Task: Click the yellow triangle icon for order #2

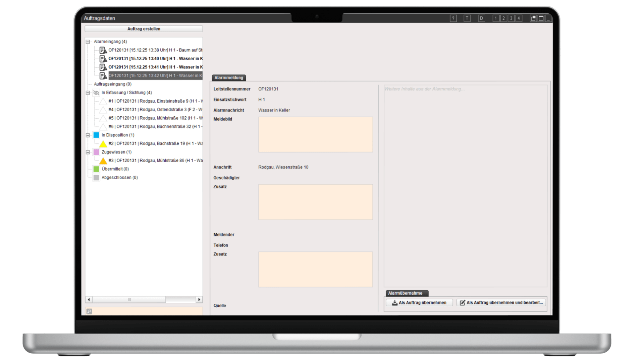Action: click(103, 144)
